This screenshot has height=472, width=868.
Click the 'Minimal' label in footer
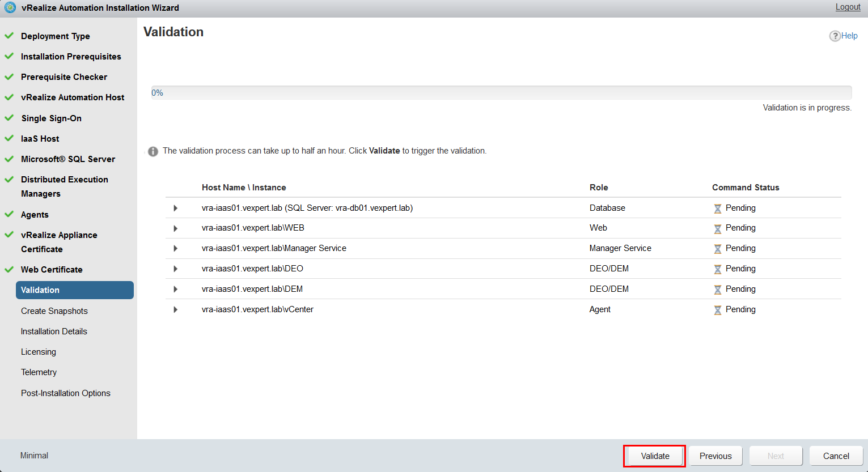click(34, 456)
